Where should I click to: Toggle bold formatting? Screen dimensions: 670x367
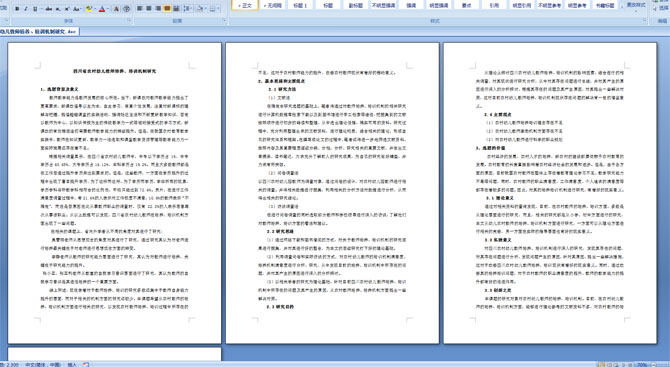pyautogui.click(x=17, y=9)
